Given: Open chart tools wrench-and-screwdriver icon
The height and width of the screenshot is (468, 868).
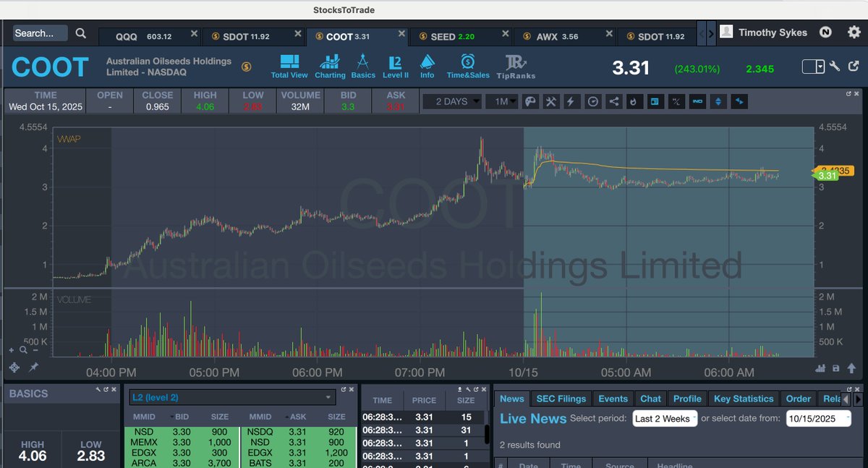Looking at the screenshot, I should coord(550,102).
